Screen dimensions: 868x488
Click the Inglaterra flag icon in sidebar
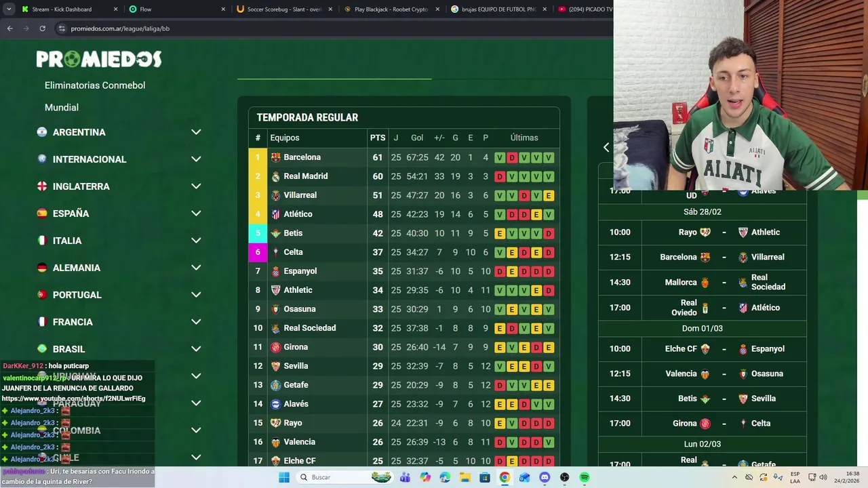(42, 186)
